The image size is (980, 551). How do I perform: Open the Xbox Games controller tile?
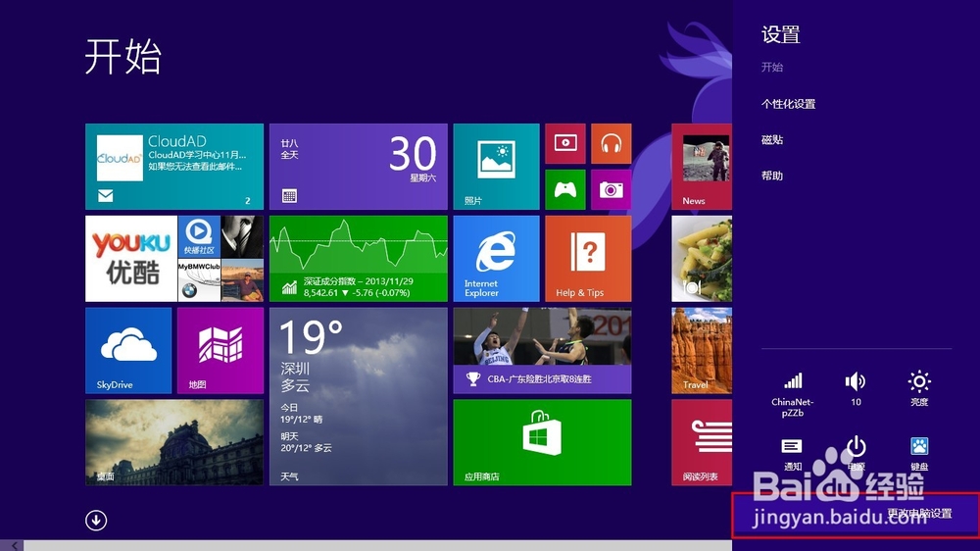pyautogui.click(x=565, y=189)
